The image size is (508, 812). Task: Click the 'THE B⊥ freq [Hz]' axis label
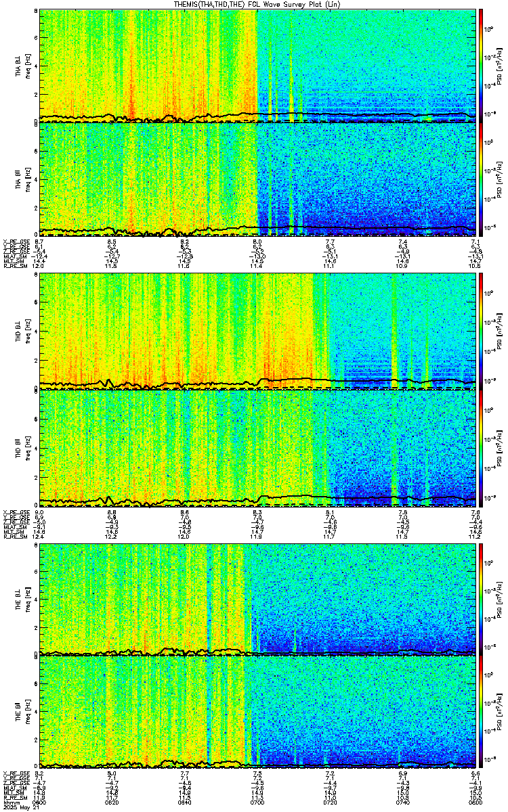[24, 599]
